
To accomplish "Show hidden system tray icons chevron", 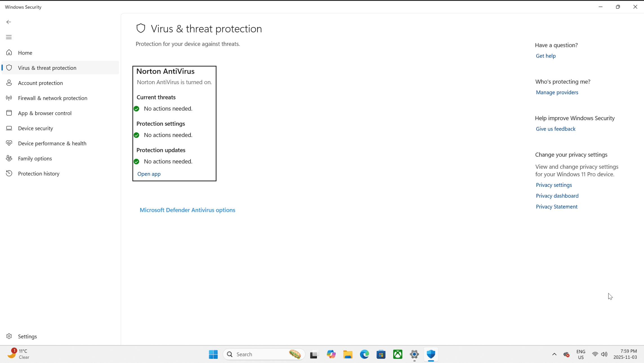I will [x=554, y=354].
